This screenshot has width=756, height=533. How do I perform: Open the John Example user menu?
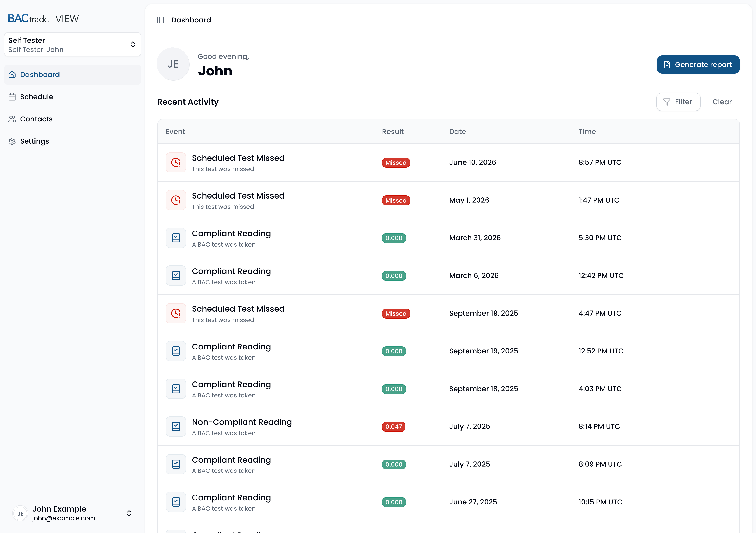pyautogui.click(x=72, y=514)
